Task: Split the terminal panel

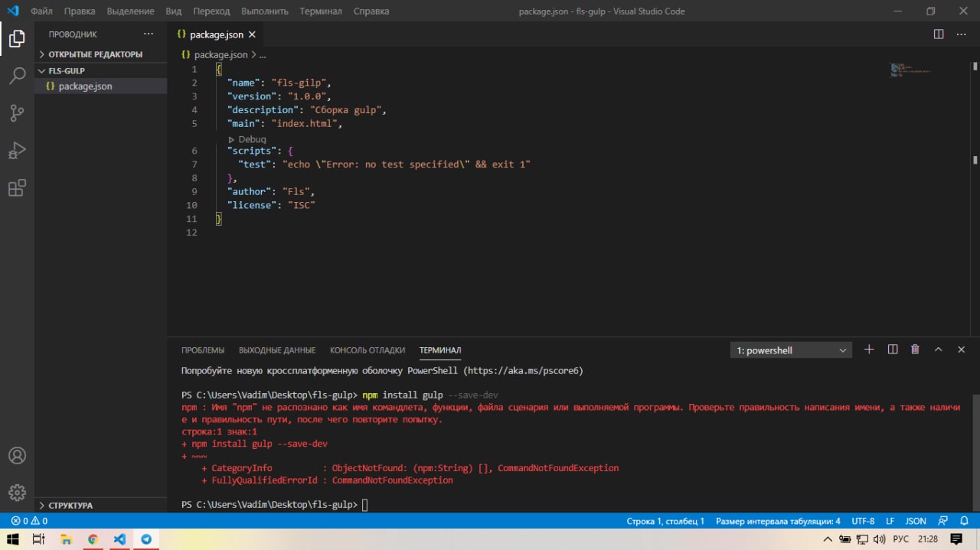Action: point(893,350)
